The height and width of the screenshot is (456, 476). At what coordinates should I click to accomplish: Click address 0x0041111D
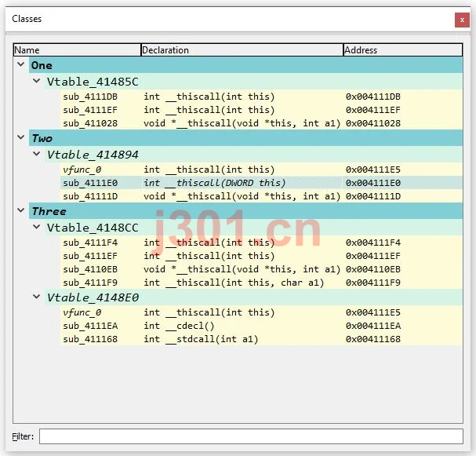coord(373,196)
